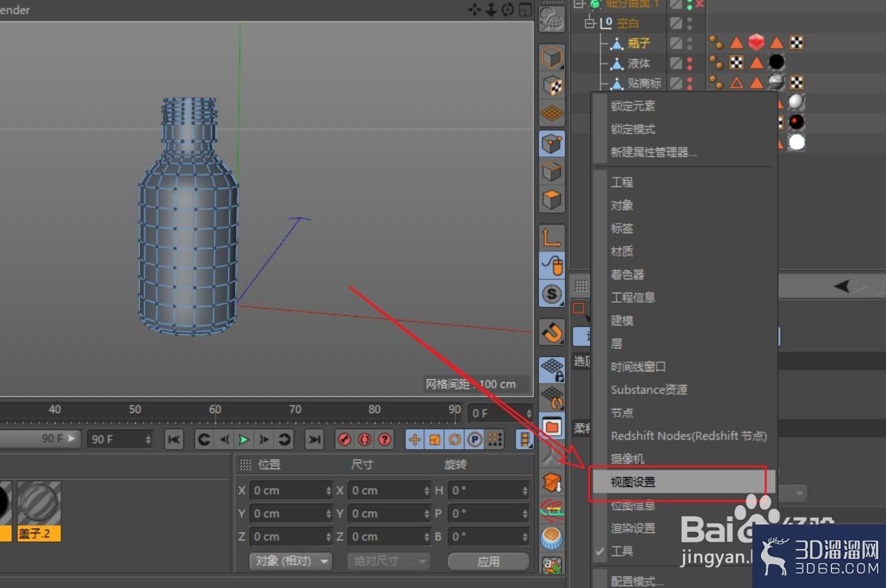Step to previous frame
The width and height of the screenshot is (886, 588).
(x=225, y=439)
